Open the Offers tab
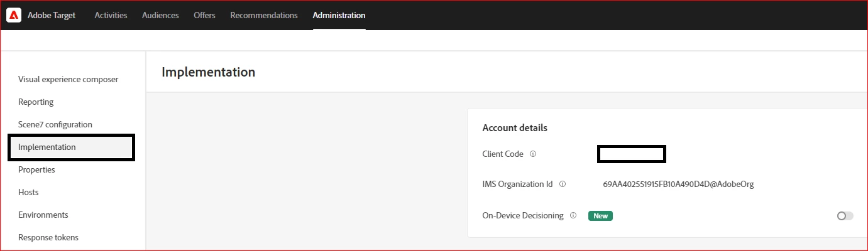The width and height of the screenshot is (868, 251). pyautogui.click(x=204, y=15)
